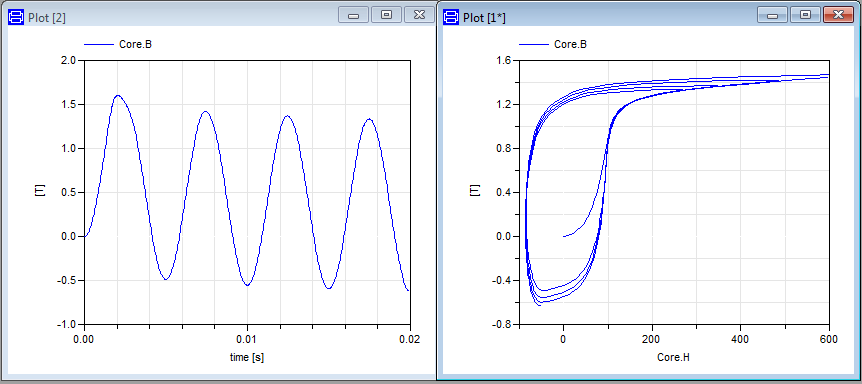Click the Plot [2] window icon
The image size is (862, 384).
coord(16,17)
